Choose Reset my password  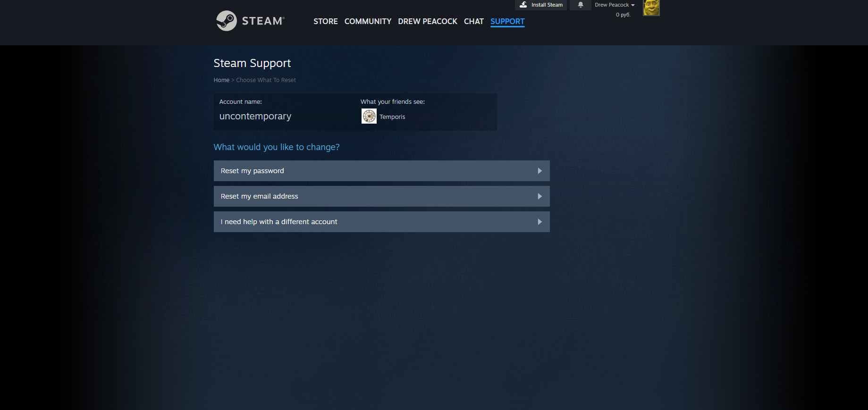point(382,171)
